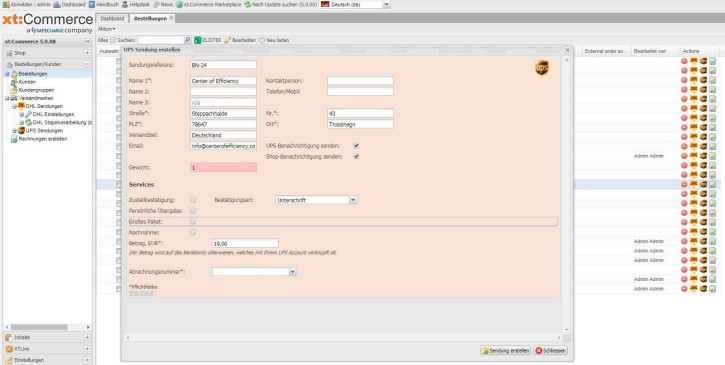Open the Abrechnungsnummer dropdown
Screen dimensions: 725x365
(293, 272)
